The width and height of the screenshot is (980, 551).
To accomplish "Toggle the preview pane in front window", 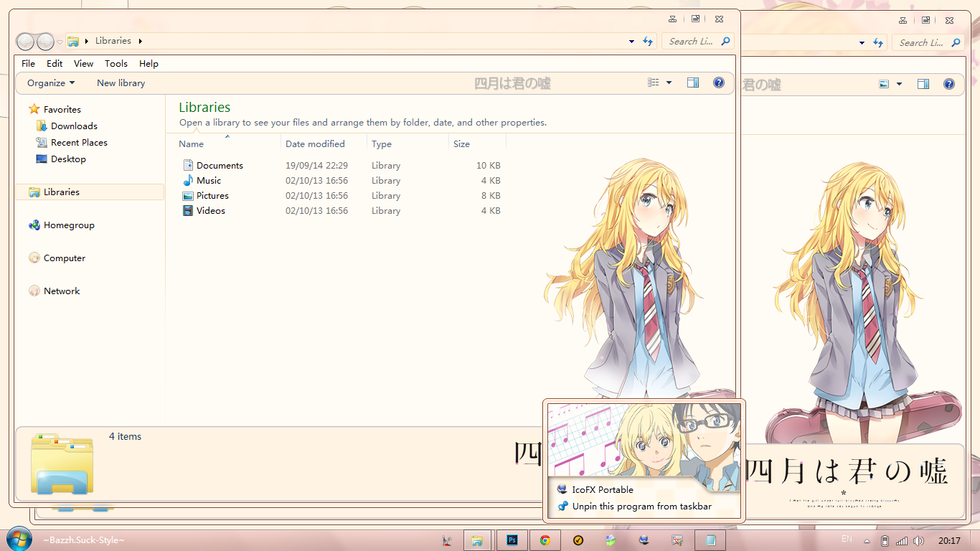I will [x=693, y=83].
